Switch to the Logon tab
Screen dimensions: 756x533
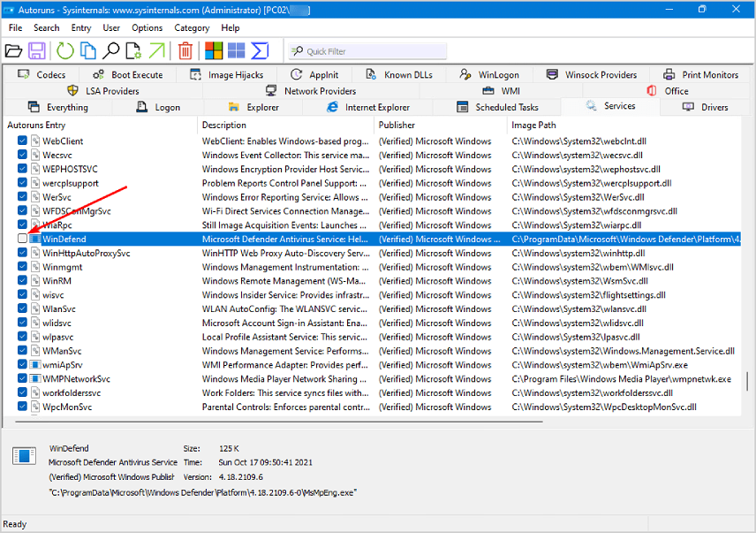[158, 107]
